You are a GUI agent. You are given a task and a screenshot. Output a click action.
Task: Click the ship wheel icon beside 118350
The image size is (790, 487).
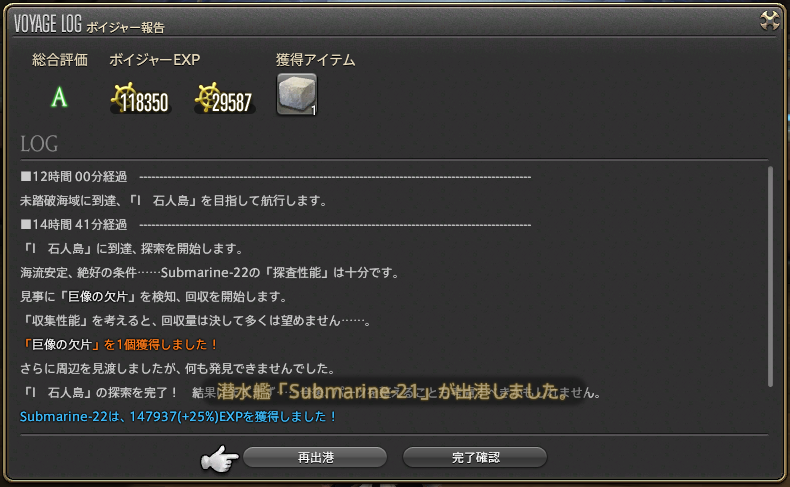click(x=124, y=97)
